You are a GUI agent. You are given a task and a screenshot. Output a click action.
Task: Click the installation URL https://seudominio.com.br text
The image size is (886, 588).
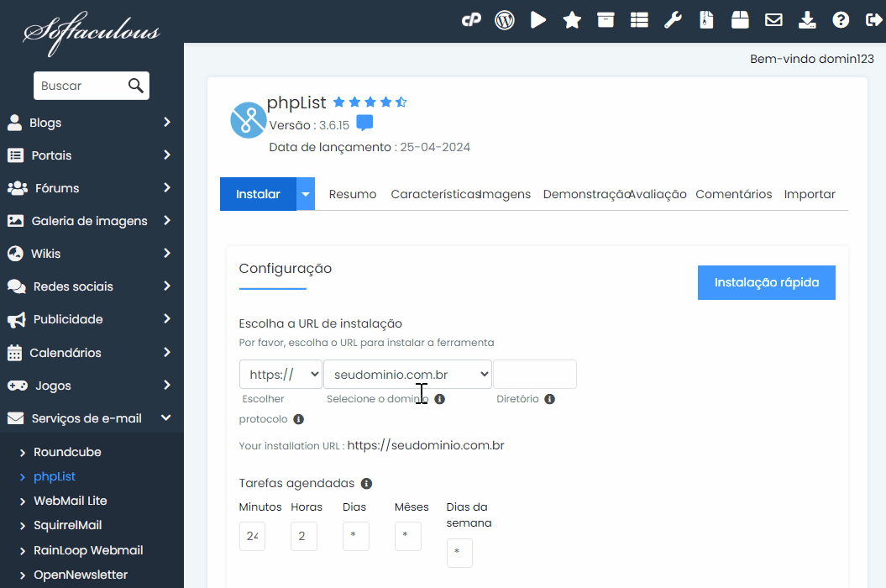click(426, 445)
